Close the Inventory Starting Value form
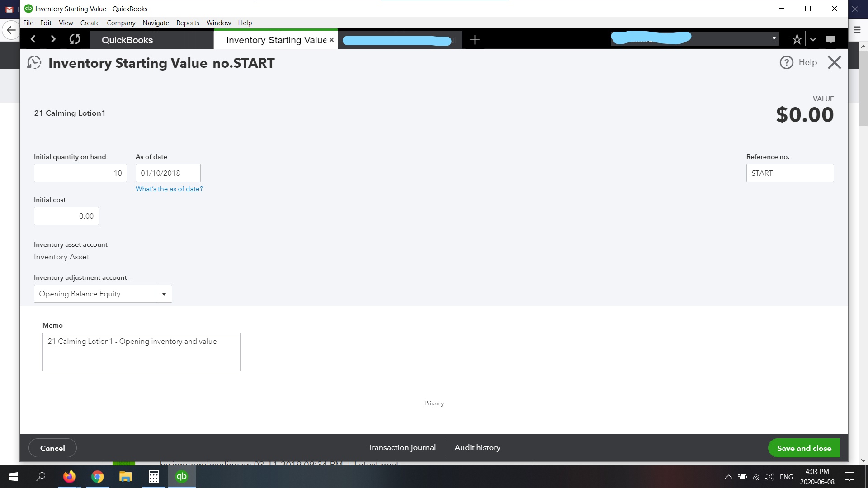 [834, 62]
